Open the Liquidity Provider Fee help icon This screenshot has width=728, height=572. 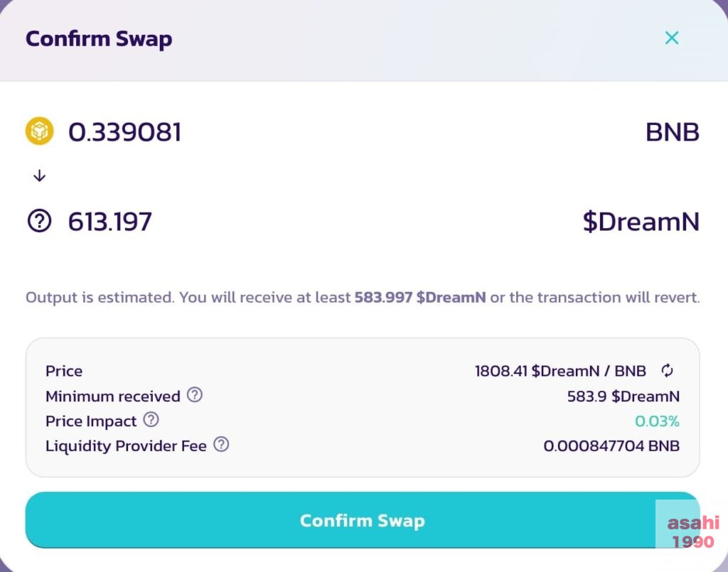tap(221, 444)
